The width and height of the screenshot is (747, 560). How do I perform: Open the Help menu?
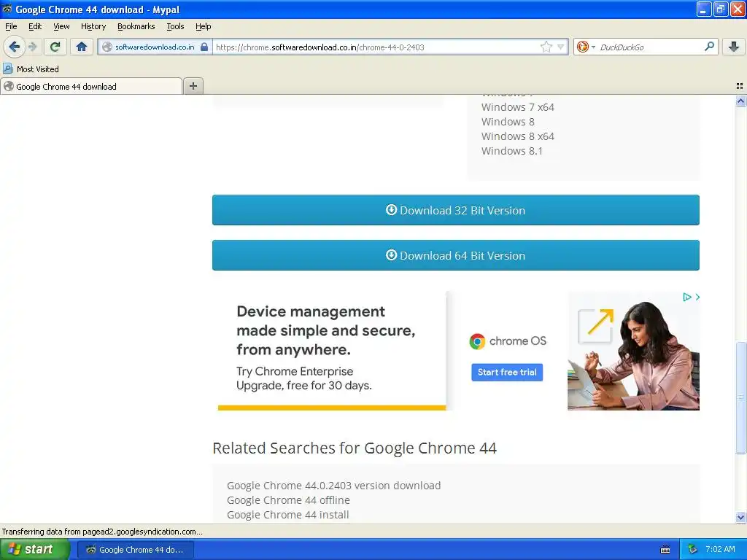tap(204, 26)
